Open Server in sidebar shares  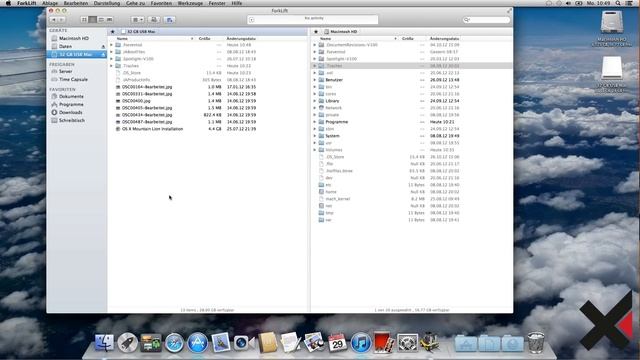65,71
